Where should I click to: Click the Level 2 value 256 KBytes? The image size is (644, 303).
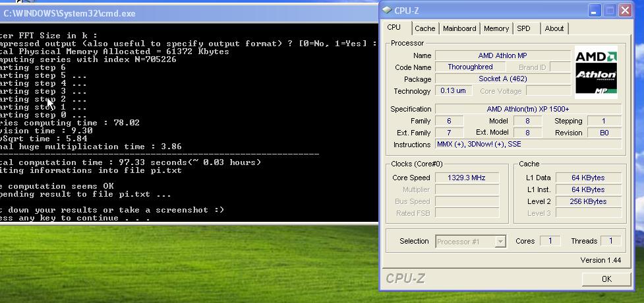coord(588,201)
